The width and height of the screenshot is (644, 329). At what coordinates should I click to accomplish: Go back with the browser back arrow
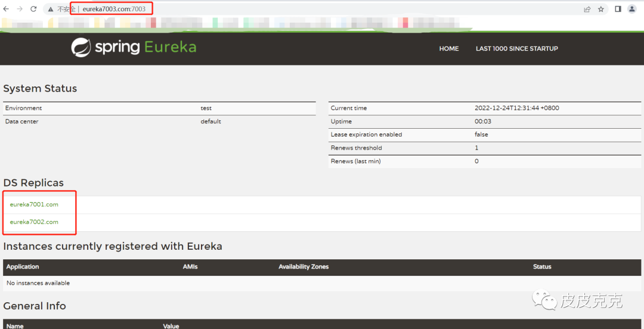6,9
